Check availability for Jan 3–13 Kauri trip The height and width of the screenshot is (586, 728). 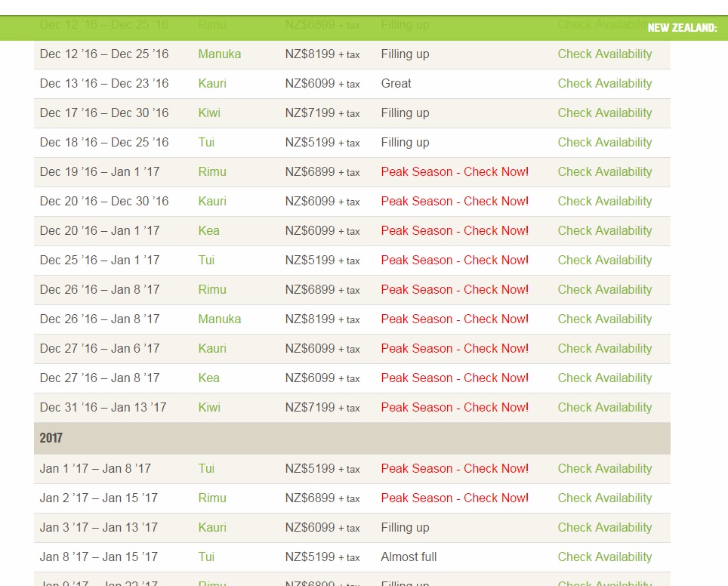(x=604, y=528)
